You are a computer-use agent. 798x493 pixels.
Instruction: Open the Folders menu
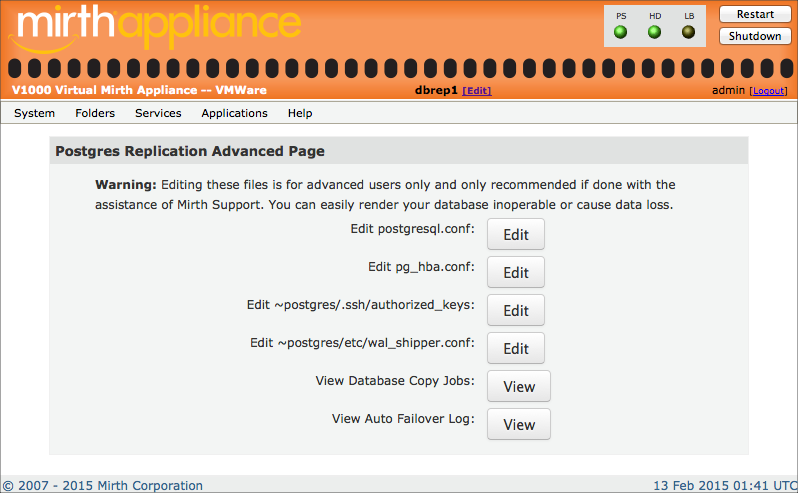click(95, 113)
